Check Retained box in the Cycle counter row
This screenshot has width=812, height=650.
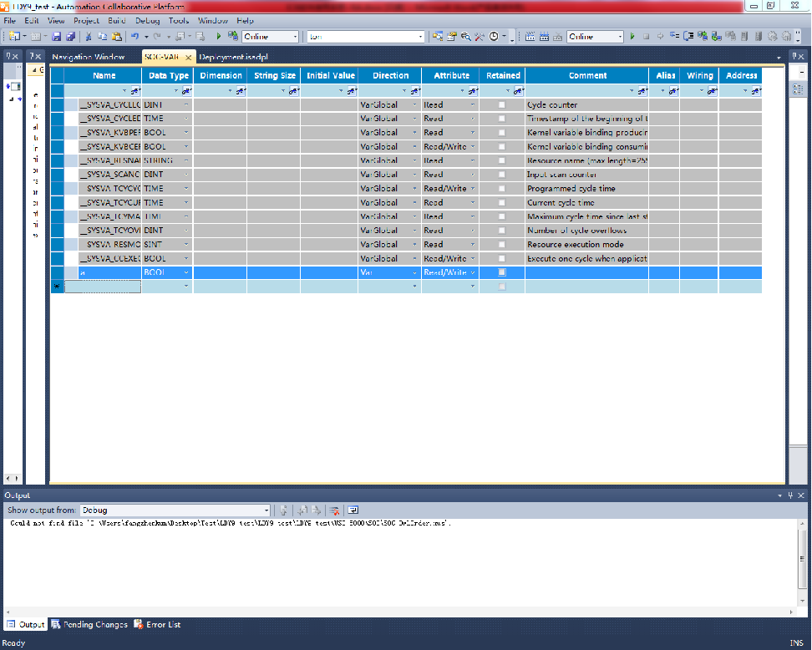(x=502, y=105)
